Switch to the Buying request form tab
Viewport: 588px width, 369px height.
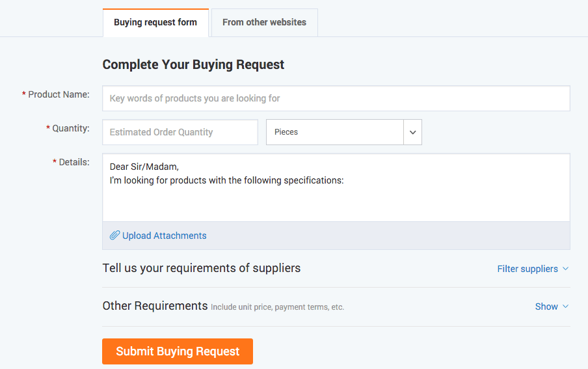click(x=155, y=23)
